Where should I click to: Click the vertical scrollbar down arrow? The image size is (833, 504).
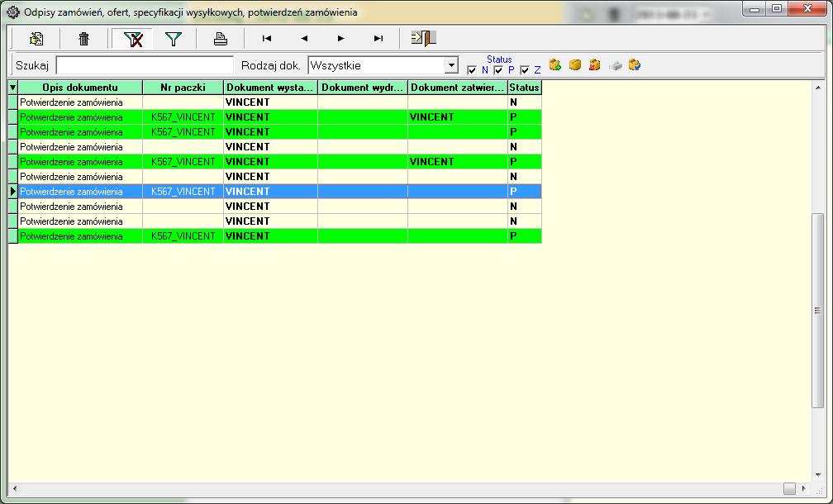(x=818, y=475)
